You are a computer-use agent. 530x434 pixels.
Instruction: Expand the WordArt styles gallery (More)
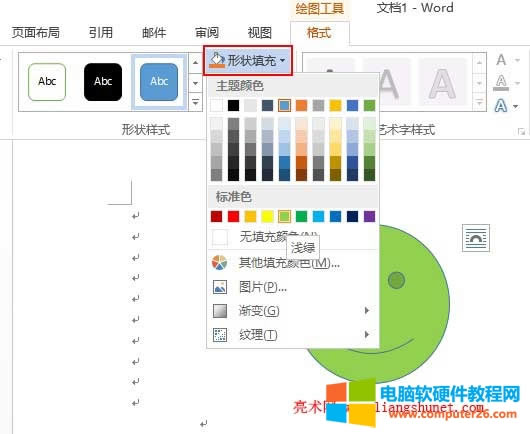(x=479, y=102)
